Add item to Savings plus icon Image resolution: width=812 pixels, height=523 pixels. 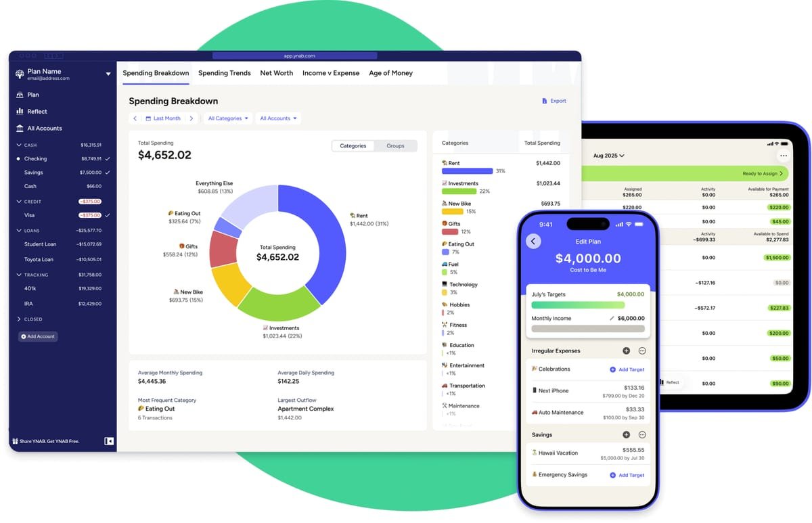(x=626, y=435)
